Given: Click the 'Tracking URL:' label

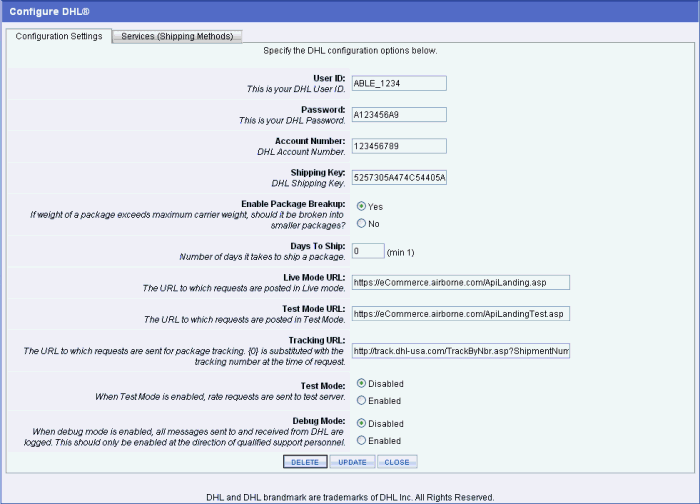Looking at the screenshot, I should tap(317, 340).
